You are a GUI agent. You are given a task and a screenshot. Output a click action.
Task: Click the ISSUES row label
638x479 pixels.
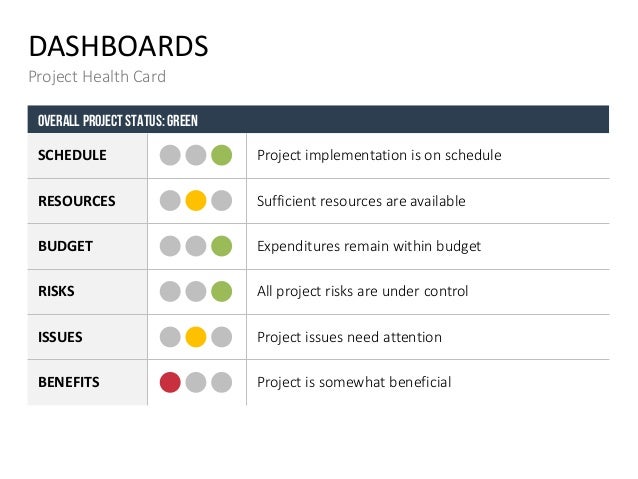[60, 337]
